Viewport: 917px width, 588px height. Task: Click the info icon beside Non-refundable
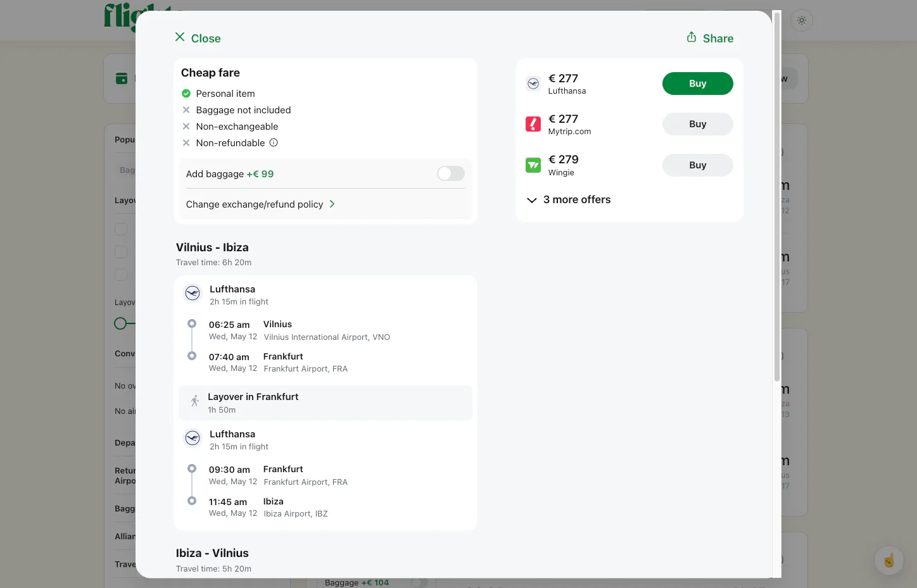coord(274,142)
